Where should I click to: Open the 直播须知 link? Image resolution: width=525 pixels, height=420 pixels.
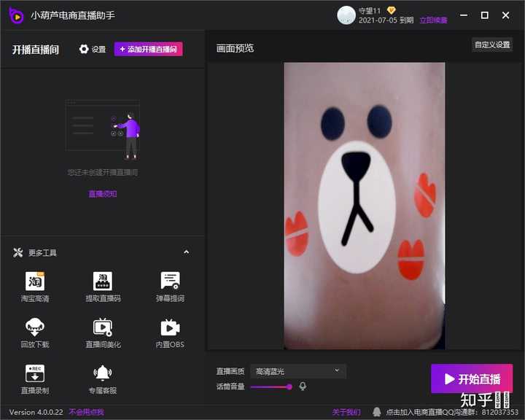(103, 194)
